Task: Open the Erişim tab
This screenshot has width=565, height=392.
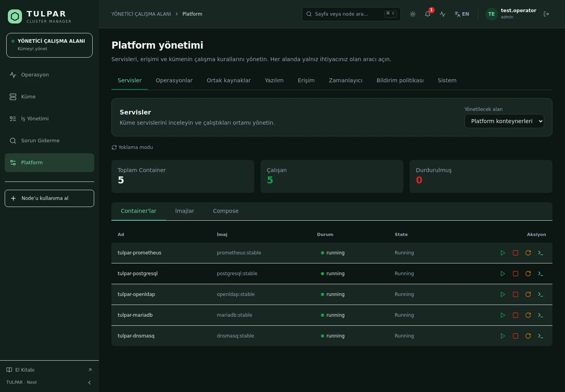Action: coord(306,80)
